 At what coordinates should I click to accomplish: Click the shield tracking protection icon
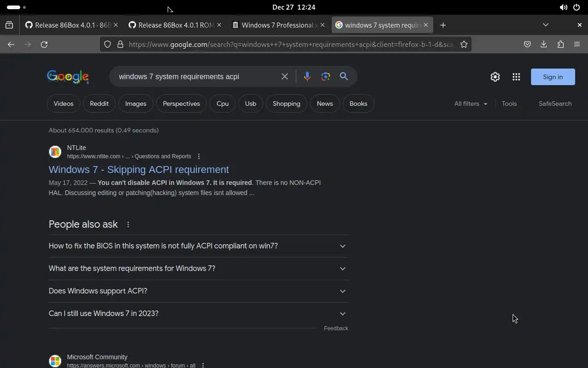tap(107, 44)
